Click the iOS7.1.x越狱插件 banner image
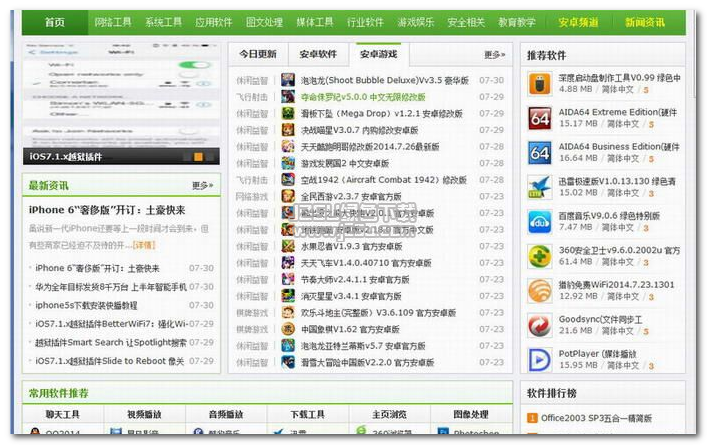 click(x=121, y=103)
